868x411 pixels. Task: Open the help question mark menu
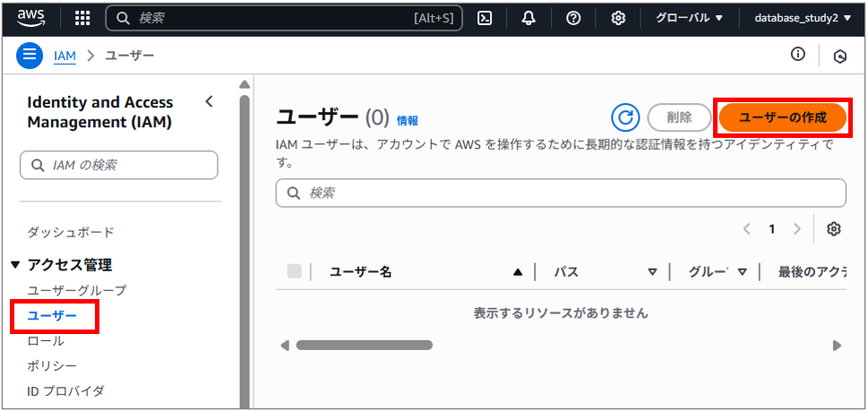click(573, 18)
